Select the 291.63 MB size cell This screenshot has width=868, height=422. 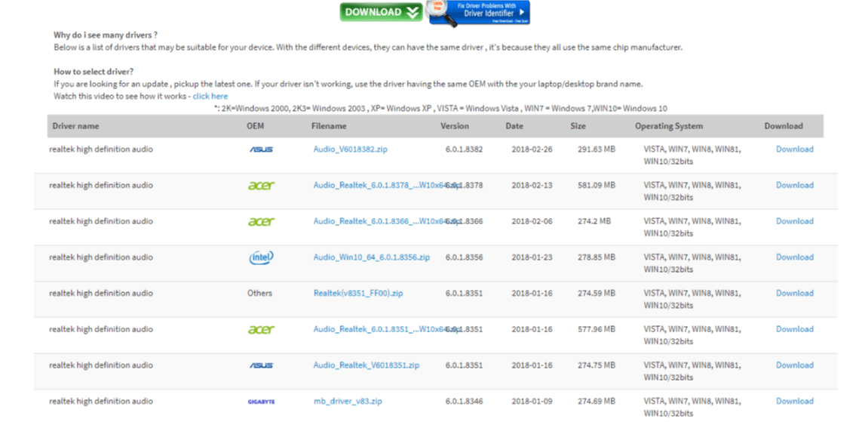(597, 149)
